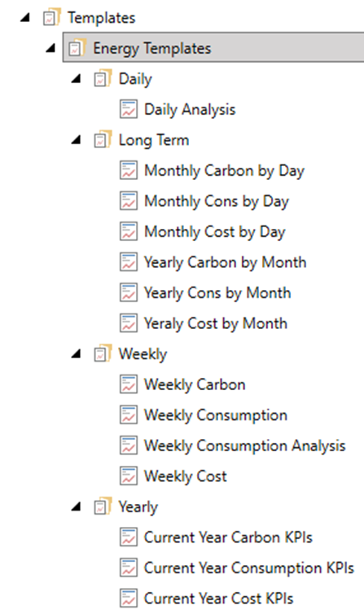
Task: Collapse the Daily folder arrow
Action: click(76, 79)
